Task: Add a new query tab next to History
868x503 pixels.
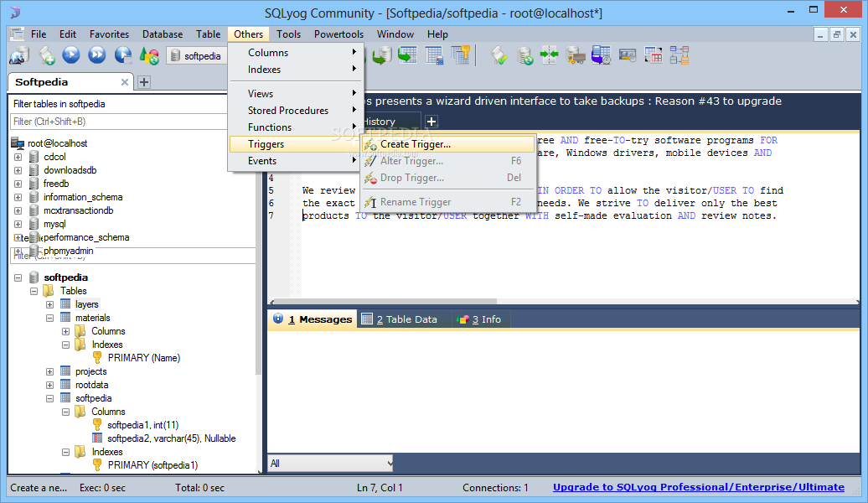Action: [x=431, y=121]
